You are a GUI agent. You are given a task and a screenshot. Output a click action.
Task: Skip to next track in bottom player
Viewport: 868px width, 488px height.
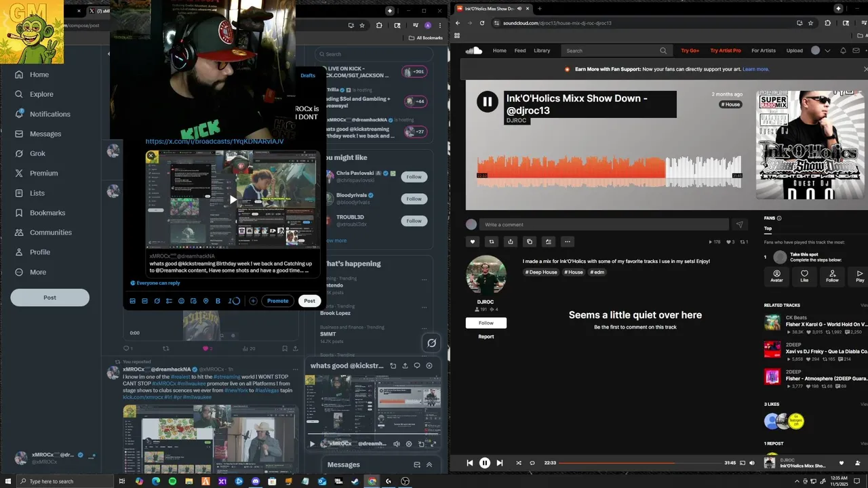500,463
